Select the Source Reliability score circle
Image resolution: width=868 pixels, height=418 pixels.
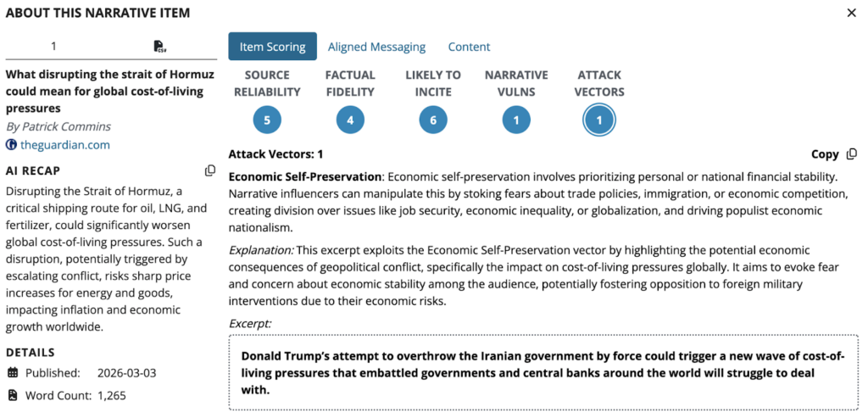(267, 120)
